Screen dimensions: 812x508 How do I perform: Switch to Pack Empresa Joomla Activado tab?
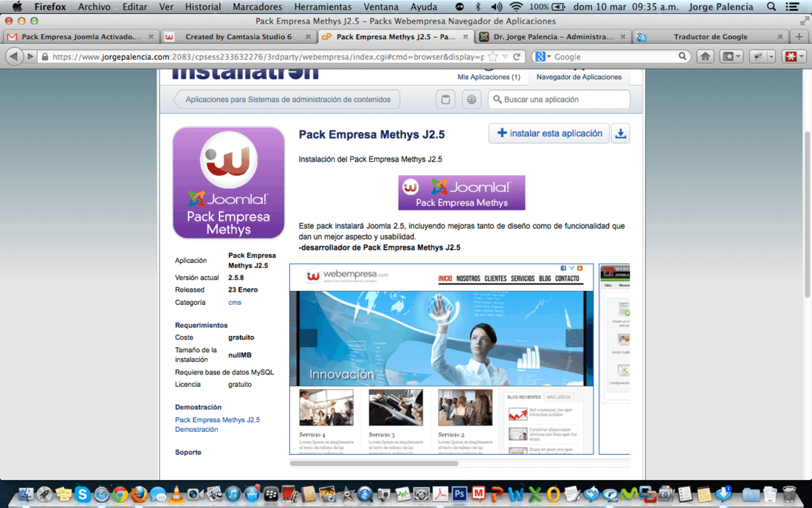click(x=80, y=37)
